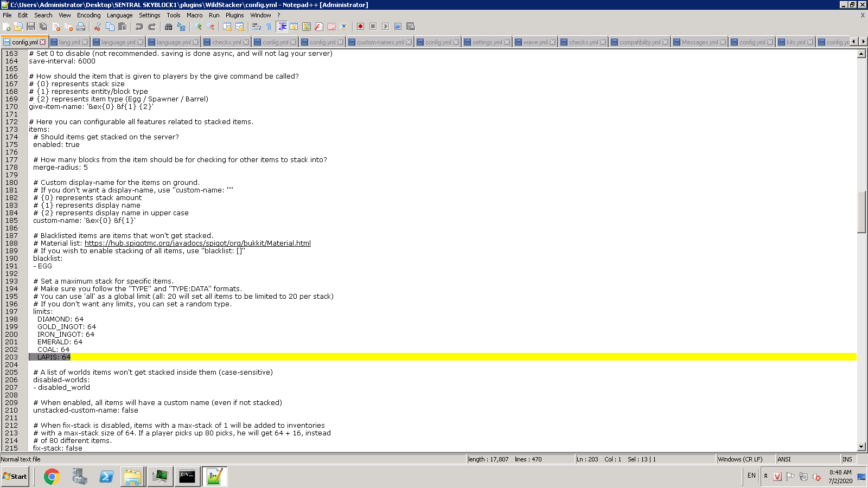Viewport: 868px width, 488px height.
Task: Click the save recorded macro icon
Action: click(x=410, y=27)
